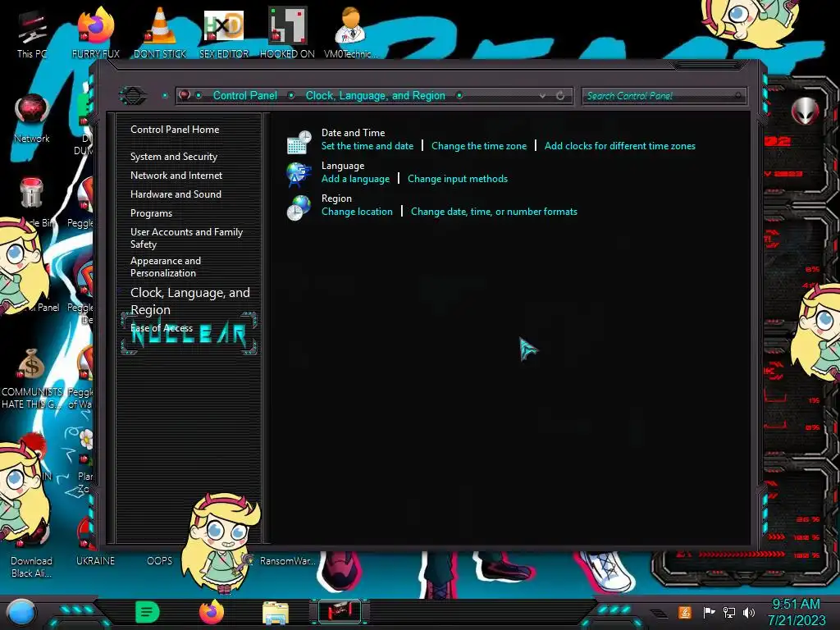Open Hardware and Sound category
Screen dimensions: 840x630
[x=176, y=194]
